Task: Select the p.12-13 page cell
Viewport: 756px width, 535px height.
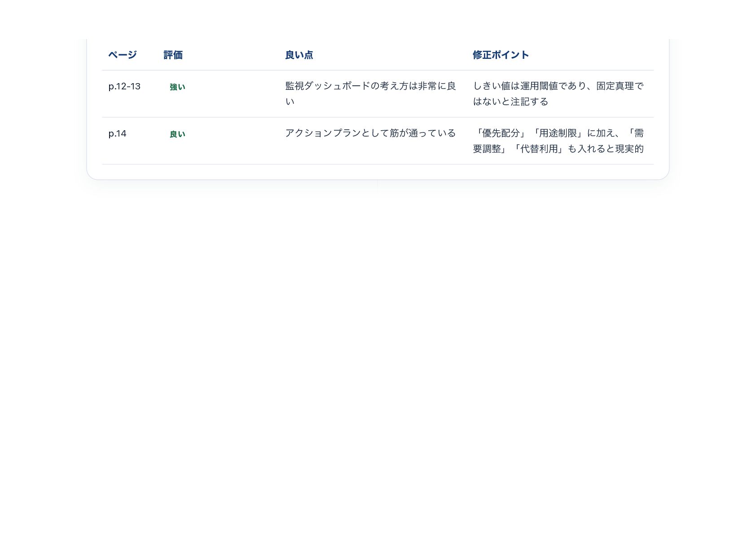Action: click(x=124, y=86)
